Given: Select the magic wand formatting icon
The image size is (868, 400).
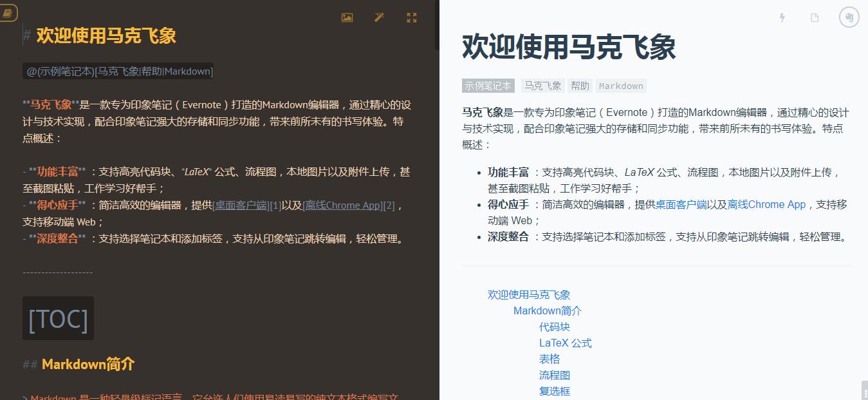Looking at the screenshot, I should click(379, 17).
